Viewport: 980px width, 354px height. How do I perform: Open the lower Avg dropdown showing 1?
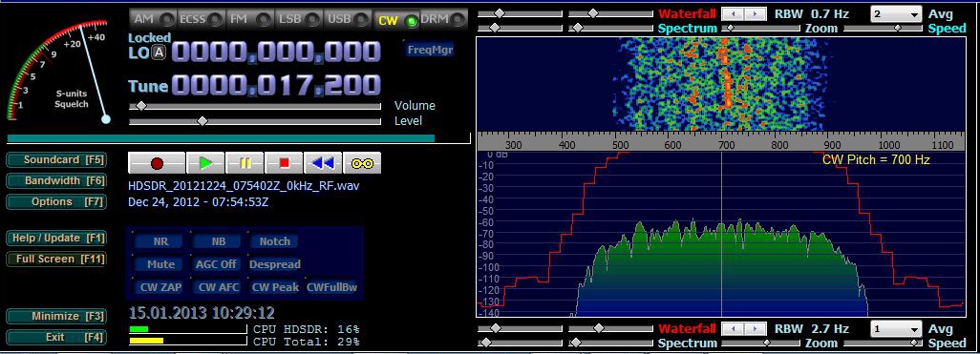click(x=896, y=329)
